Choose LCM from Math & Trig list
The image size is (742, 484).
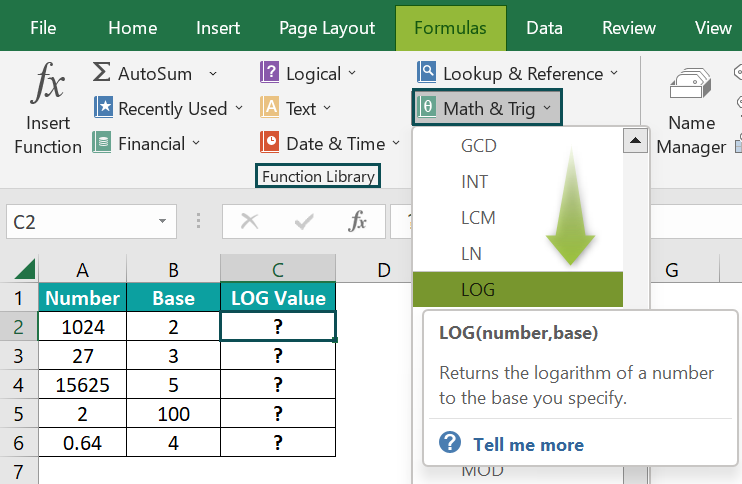(518, 218)
